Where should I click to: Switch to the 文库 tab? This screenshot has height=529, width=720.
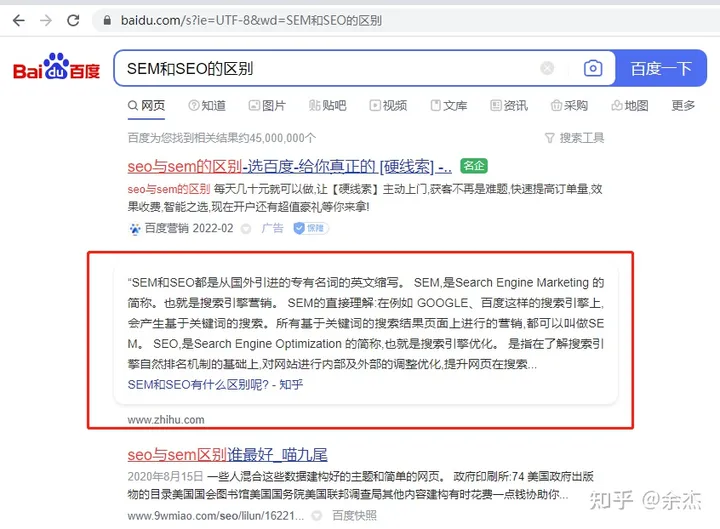pos(449,106)
